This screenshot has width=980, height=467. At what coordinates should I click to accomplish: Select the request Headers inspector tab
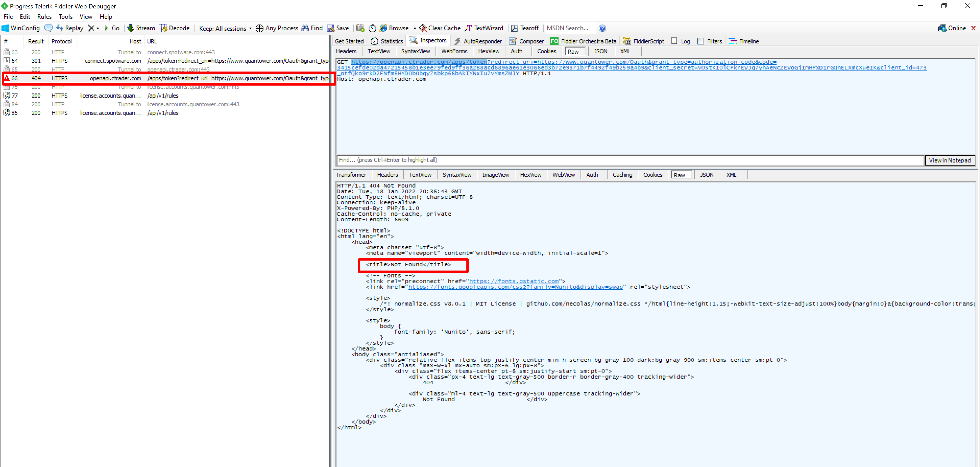(x=346, y=51)
